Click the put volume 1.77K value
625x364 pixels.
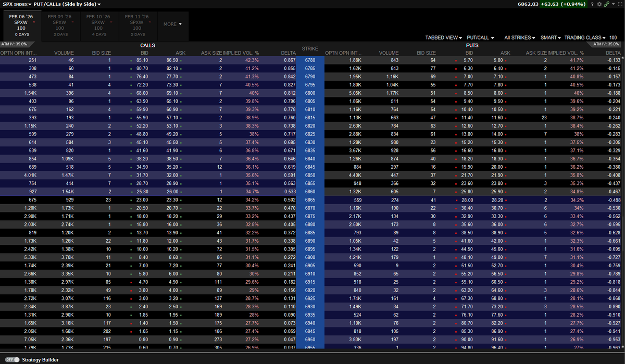coord(391,93)
